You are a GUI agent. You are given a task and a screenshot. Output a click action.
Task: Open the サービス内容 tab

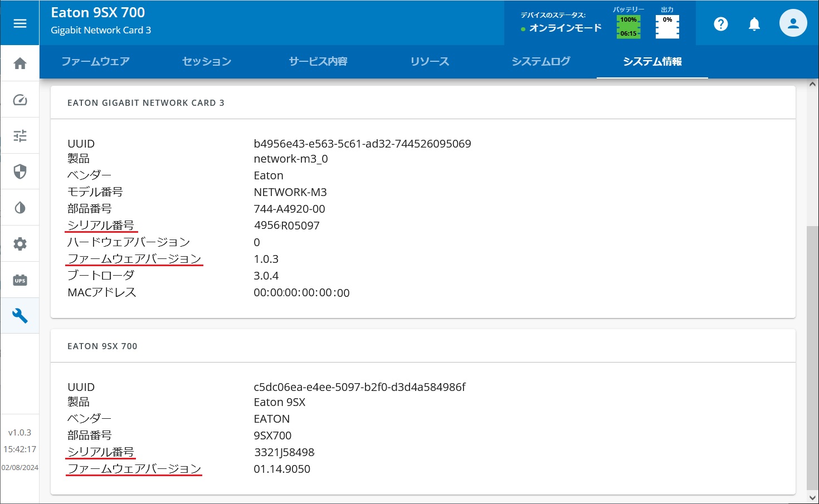tap(318, 61)
